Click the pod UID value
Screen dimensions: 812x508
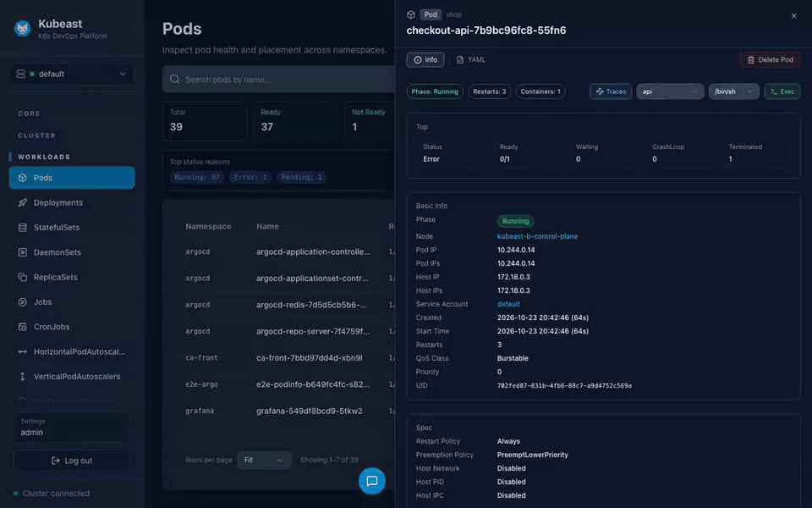pos(564,386)
